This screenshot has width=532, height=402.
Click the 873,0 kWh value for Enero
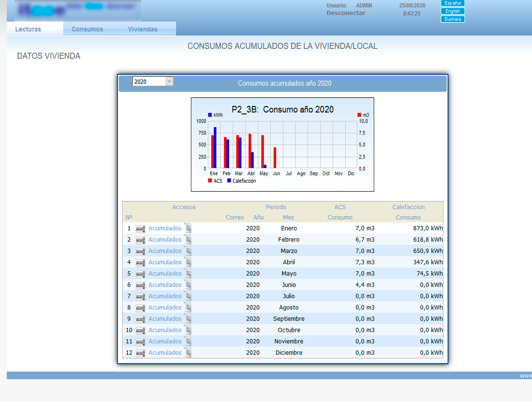coord(428,228)
